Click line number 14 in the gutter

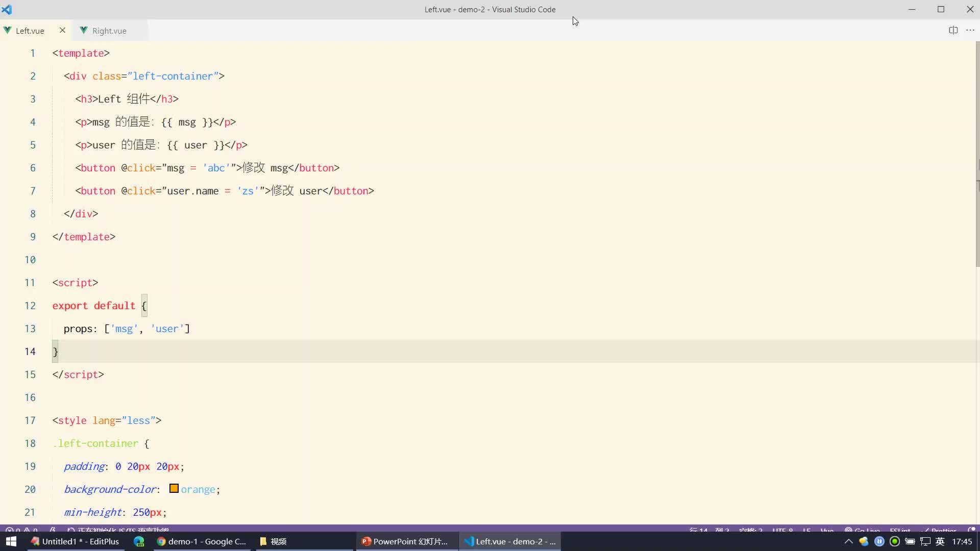click(x=30, y=351)
